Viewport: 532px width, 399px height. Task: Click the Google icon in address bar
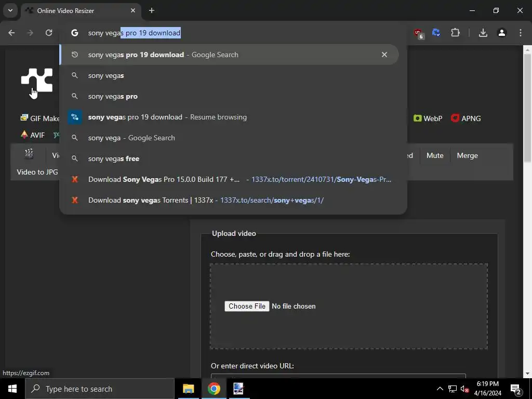click(75, 33)
